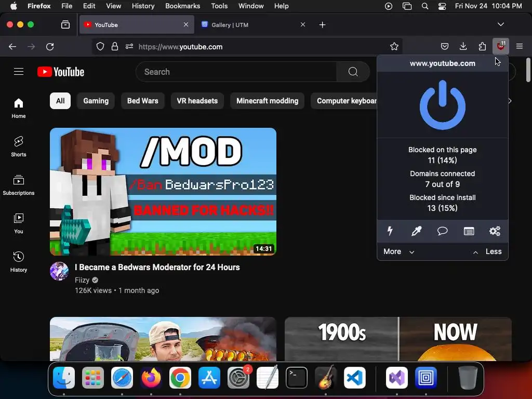Open the View menu
Screen dimensions: 532x399
point(113,6)
